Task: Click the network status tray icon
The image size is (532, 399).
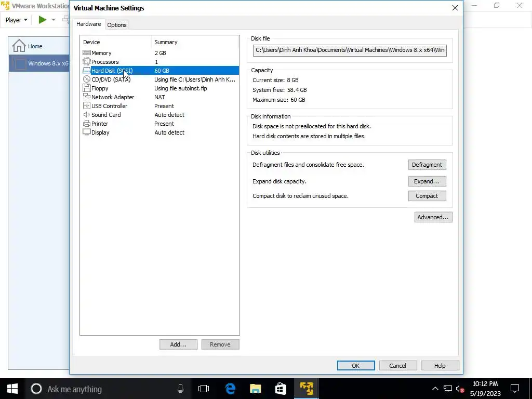Action: pos(447,389)
